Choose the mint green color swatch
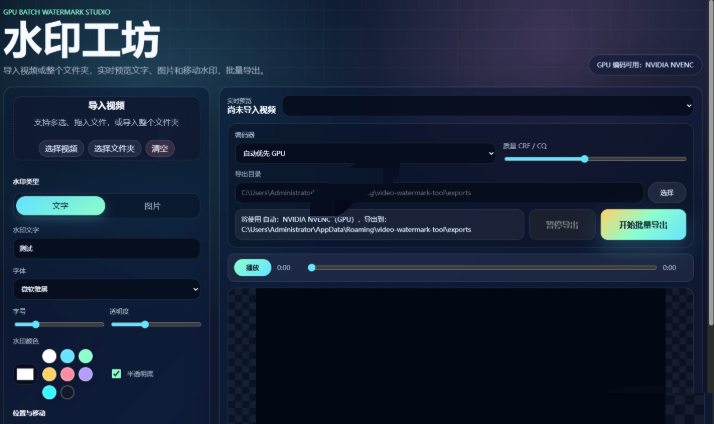Screen dimensions: 714x424 [x=86, y=356]
